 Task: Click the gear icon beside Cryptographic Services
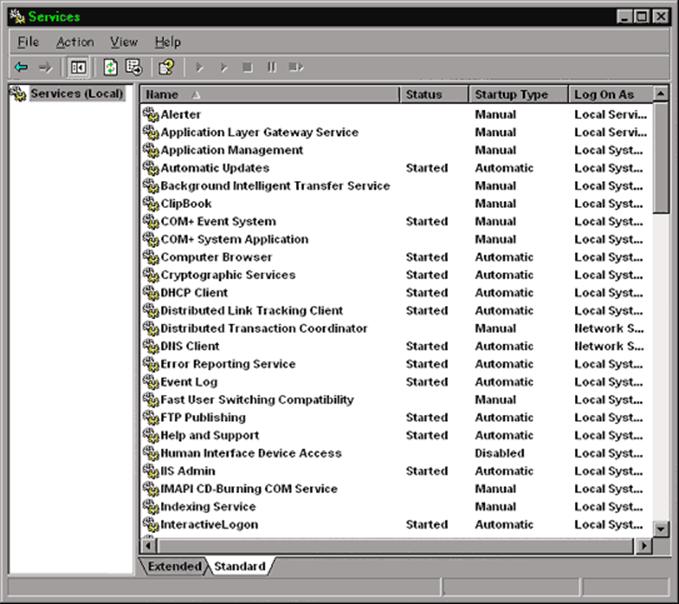tap(151, 275)
